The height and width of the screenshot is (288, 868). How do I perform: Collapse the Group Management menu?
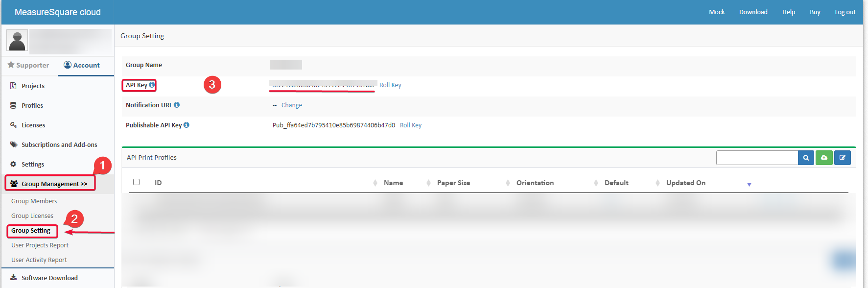tap(54, 184)
